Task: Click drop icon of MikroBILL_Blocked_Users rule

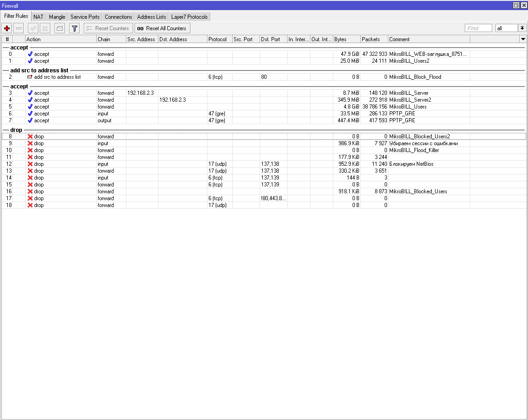Action: 30,191
